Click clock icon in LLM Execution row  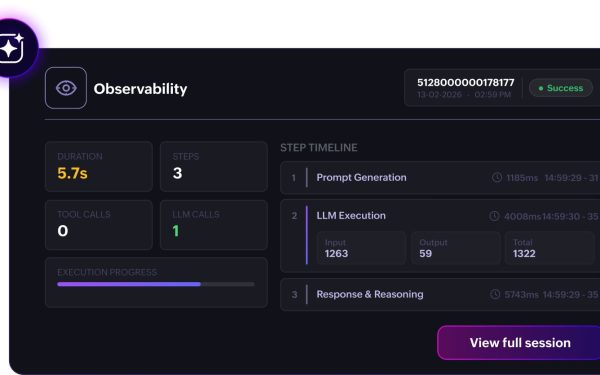coord(494,216)
